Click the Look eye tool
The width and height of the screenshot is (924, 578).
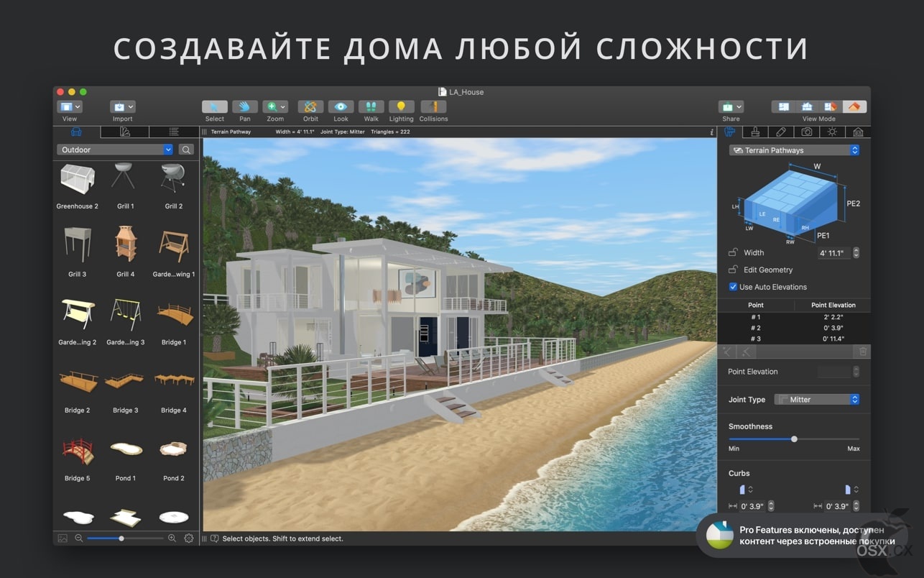[341, 106]
